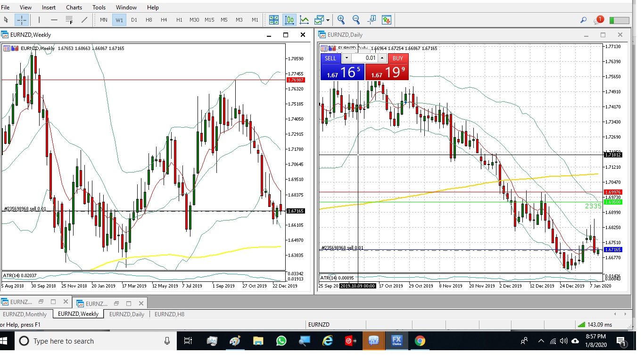Switch to M15 timeframe
The width and height of the screenshot is (644, 362).
[x=209, y=20]
